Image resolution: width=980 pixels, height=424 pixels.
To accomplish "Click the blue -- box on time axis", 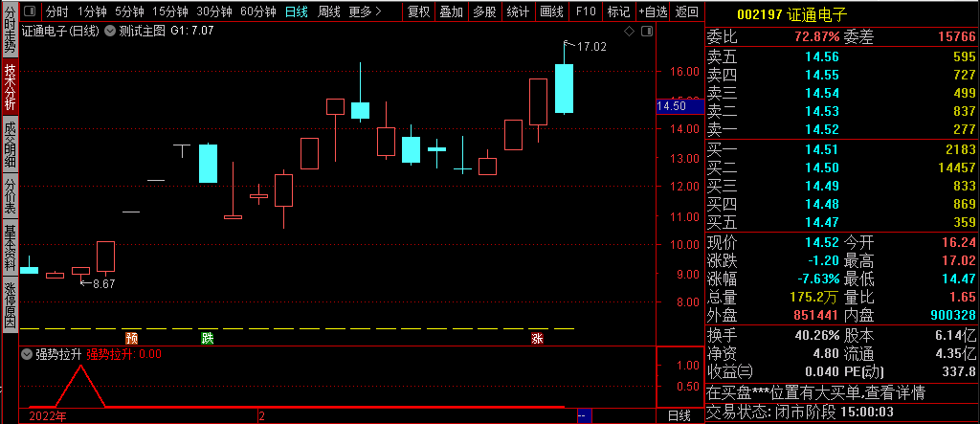I will point(584,415).
